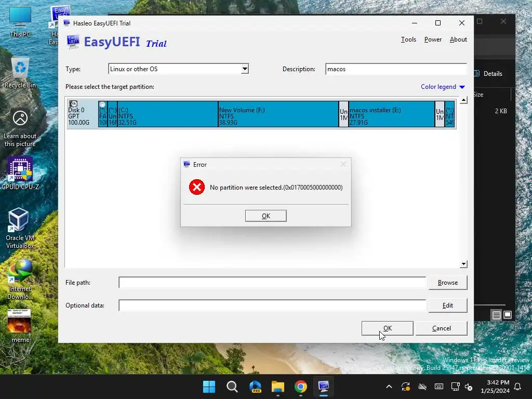Select the small 1M unallocated partition before E:
The width and height of the screenshot is (532, 399).
(343, 114)
